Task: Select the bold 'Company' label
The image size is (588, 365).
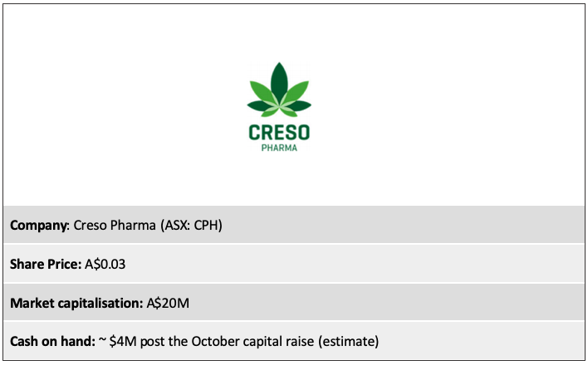Action: coord(38,225)
